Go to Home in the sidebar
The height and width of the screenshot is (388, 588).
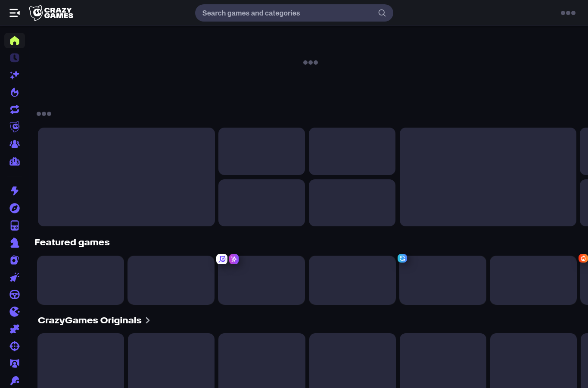click(15, 41)
